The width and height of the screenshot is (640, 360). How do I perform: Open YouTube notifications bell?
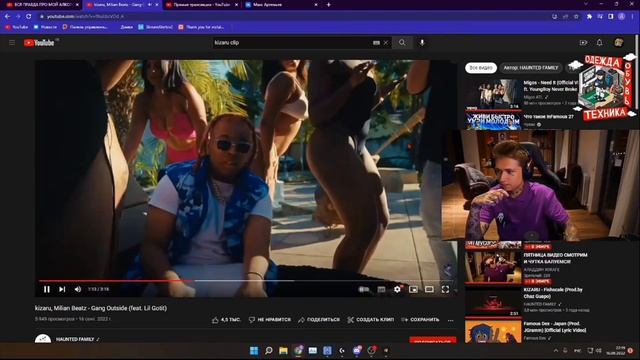point(599,42)
